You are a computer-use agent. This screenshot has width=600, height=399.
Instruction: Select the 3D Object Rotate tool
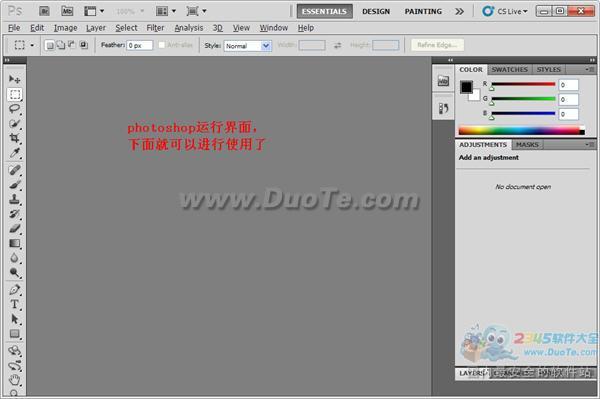click(x=15, y=350)
